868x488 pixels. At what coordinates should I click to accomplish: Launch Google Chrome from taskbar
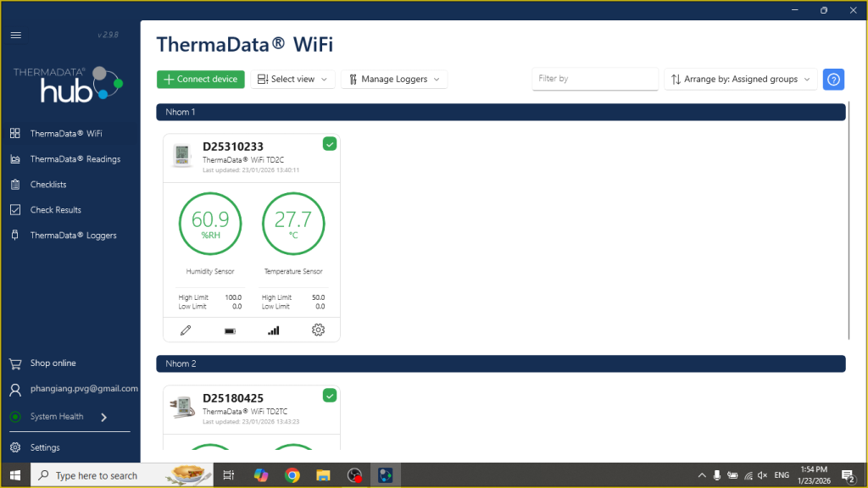(x=292, y=475)
